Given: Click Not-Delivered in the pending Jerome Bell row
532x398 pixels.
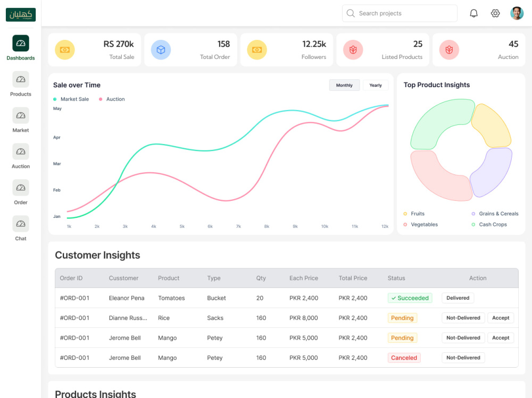Looking at the screenshot, I should point(463,338).
